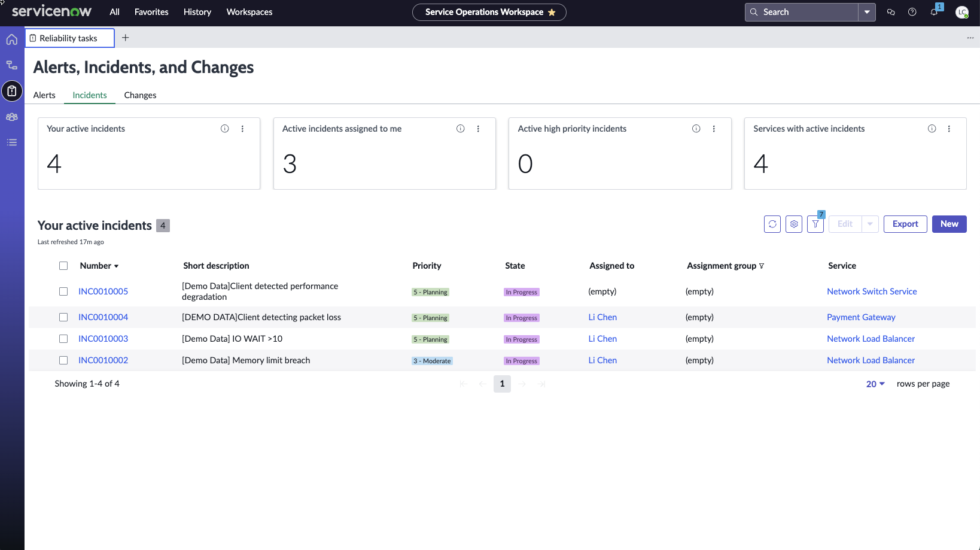The height and width of the screenshot is (550, 980).
Task: Click the Priority column header
Action: [427, 266]
